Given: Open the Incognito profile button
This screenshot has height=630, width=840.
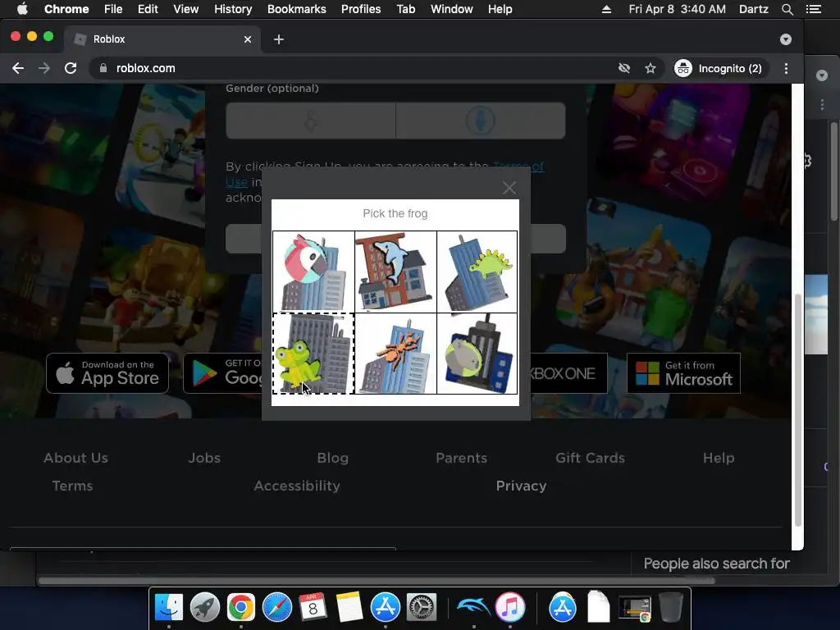Looking at the screenshot, I should (x=719, y=68).
